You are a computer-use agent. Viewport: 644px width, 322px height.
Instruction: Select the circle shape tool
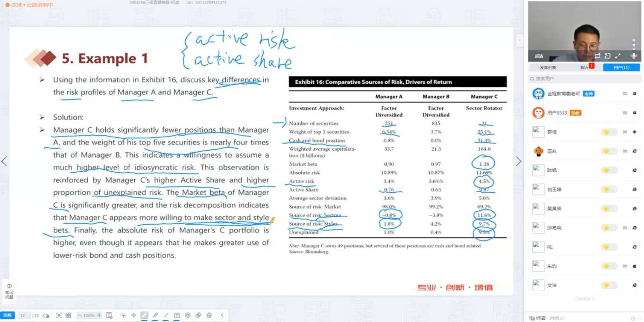(188, 316)
